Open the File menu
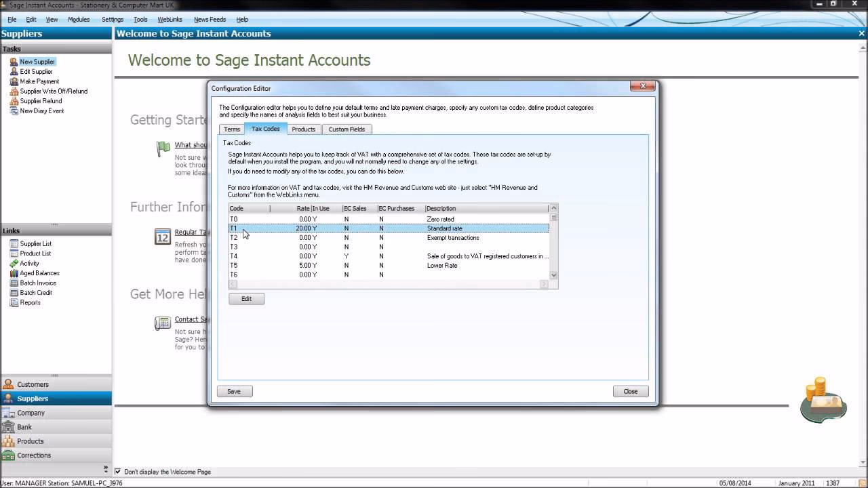 [x=12, y=20]
